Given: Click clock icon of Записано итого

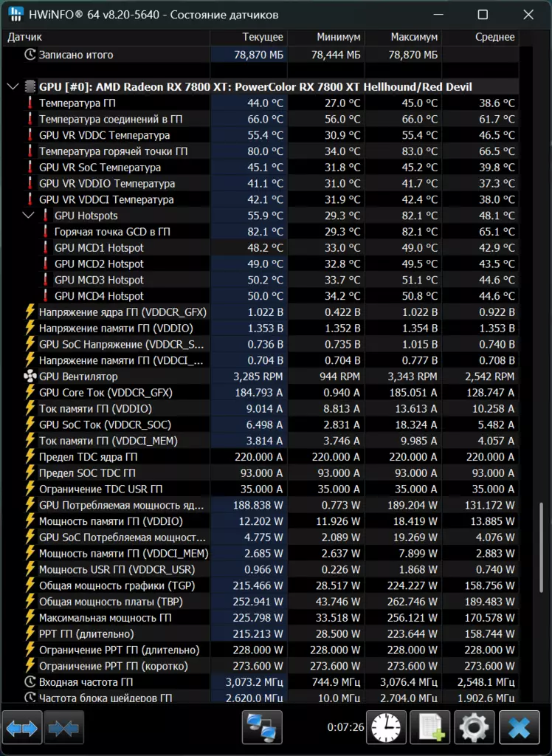Looking at the screenshot, I should (30, 55).
